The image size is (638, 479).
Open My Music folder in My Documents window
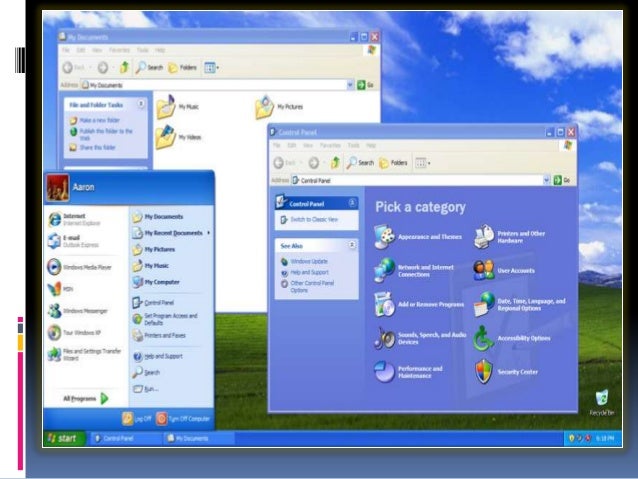[177, 107]
